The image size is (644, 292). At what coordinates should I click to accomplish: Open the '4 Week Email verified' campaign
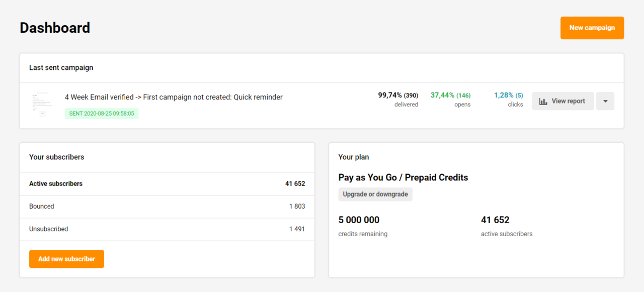pos(174,97)
